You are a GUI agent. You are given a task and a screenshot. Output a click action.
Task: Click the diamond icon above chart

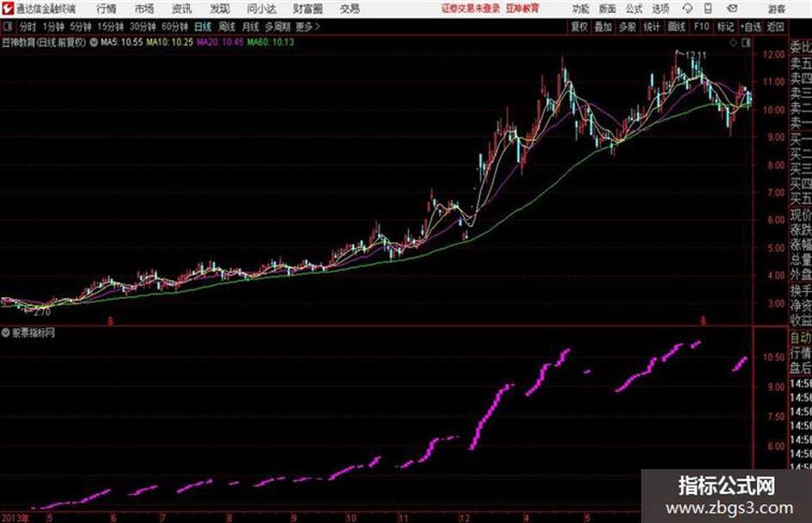point(733,43)
